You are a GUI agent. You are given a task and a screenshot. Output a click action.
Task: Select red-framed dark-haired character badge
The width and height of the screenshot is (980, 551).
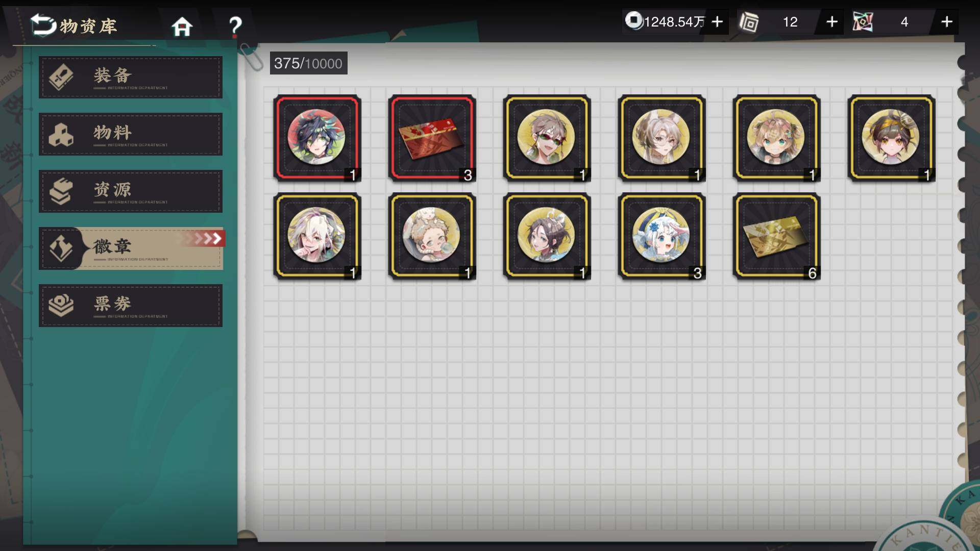pyautogui.click(x=317, y=138)
